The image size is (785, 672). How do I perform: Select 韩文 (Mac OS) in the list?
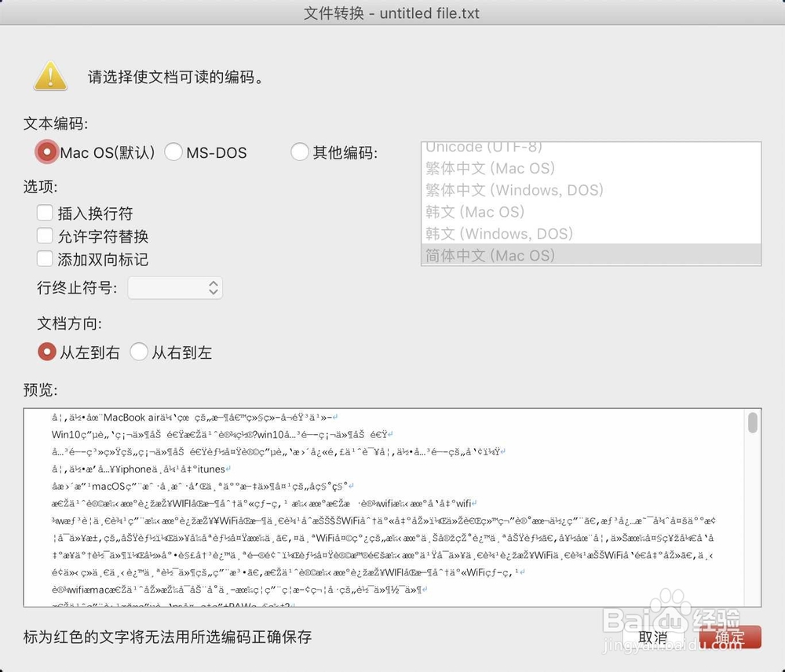591,212
